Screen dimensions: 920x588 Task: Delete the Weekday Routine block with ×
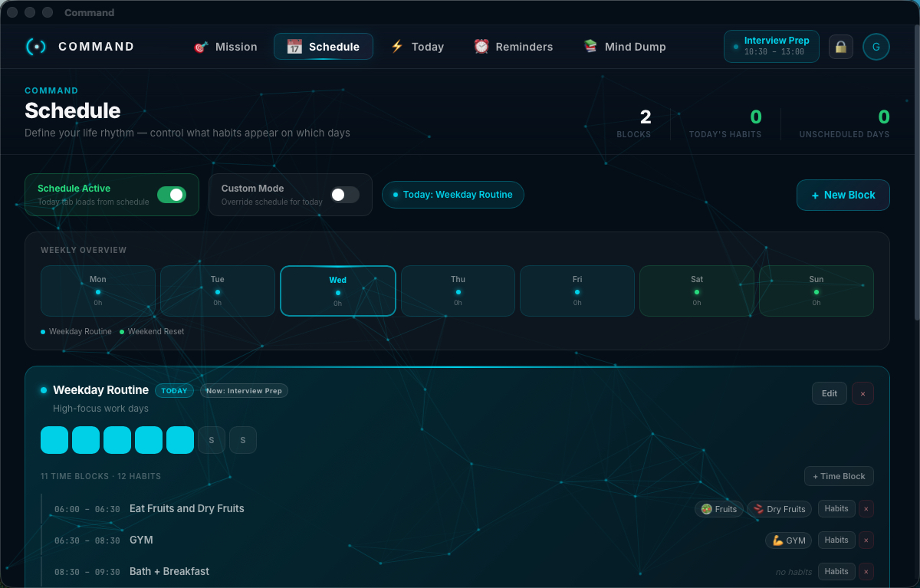click(863, 393)
